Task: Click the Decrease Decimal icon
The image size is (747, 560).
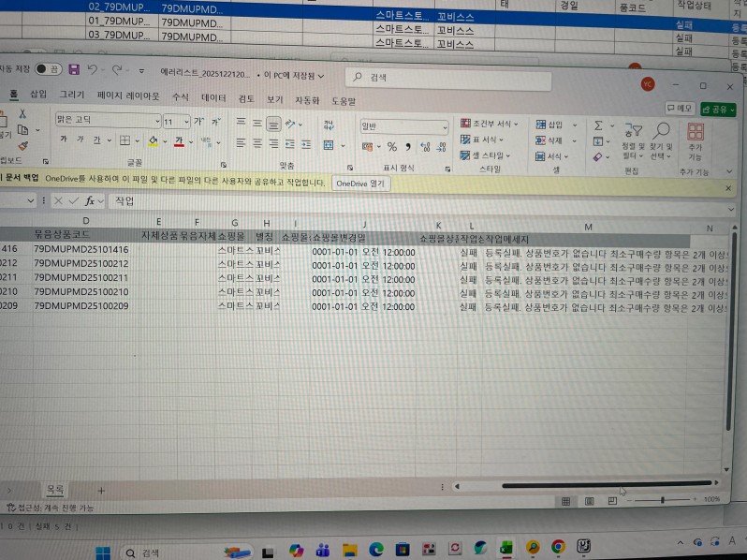Action: click(x=441, y=147)
